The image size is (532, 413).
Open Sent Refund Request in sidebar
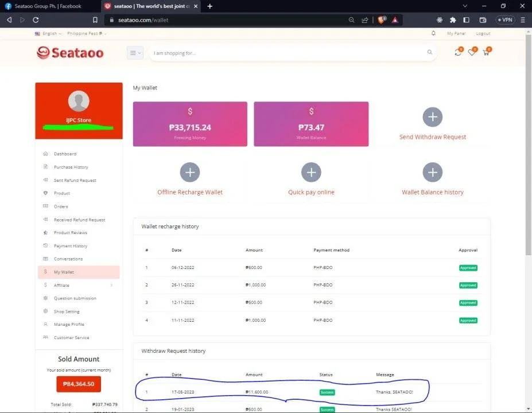coord(75,180)
